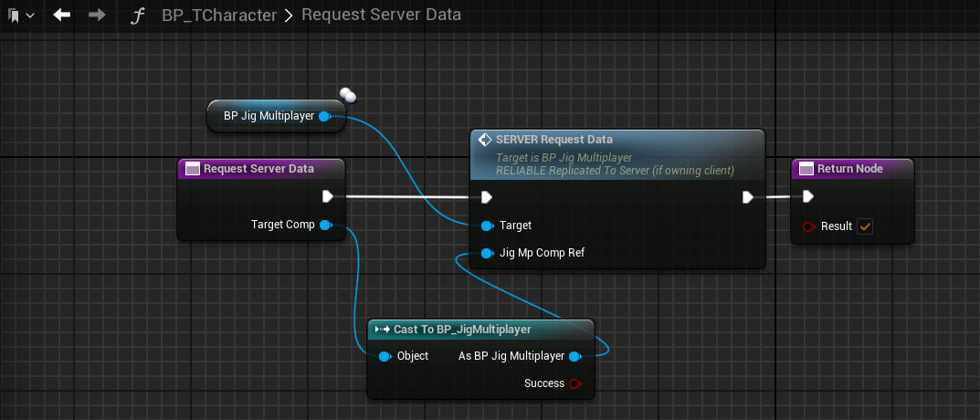Click the Success boolean output pin

pyautogui.click(x=575, y=383)
